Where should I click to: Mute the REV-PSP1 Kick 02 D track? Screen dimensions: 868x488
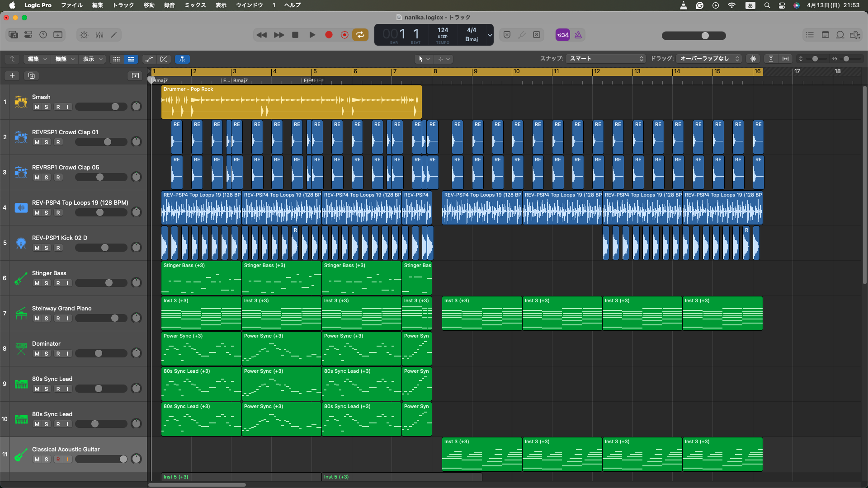point(37,248)
